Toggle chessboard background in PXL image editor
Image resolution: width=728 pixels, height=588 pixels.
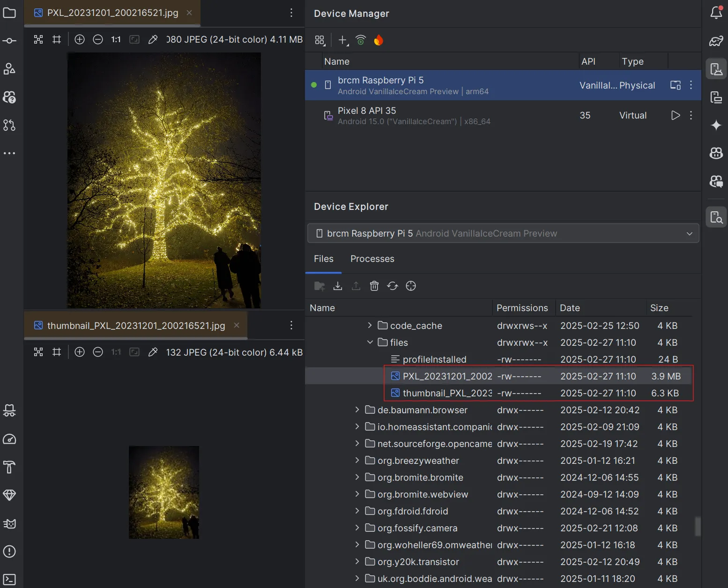(38, 39)
